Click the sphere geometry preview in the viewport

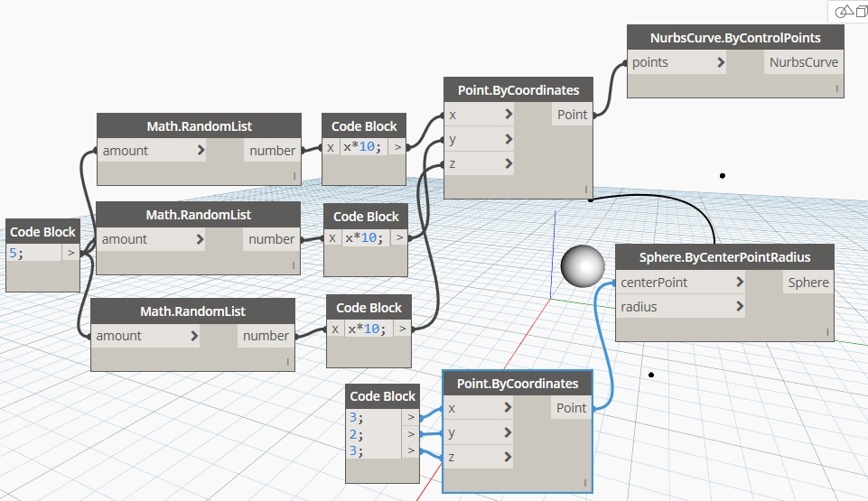click(x=582, y=265)
